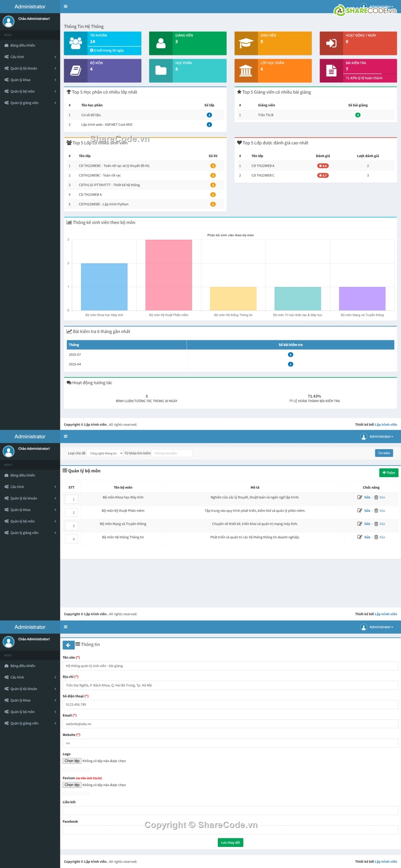
Task: Click pink Bộ môn Kỹ thuật Phần mềm chart bar
Action: coord(169,275)
